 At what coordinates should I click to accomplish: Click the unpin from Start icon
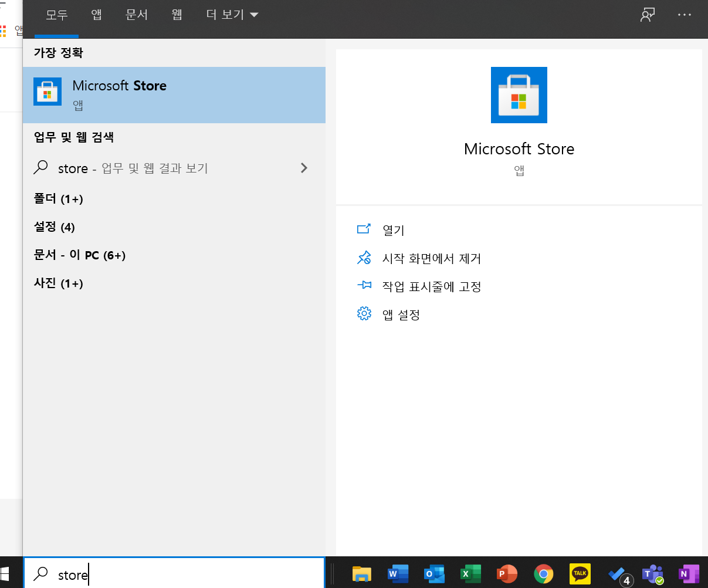[364, 258]
